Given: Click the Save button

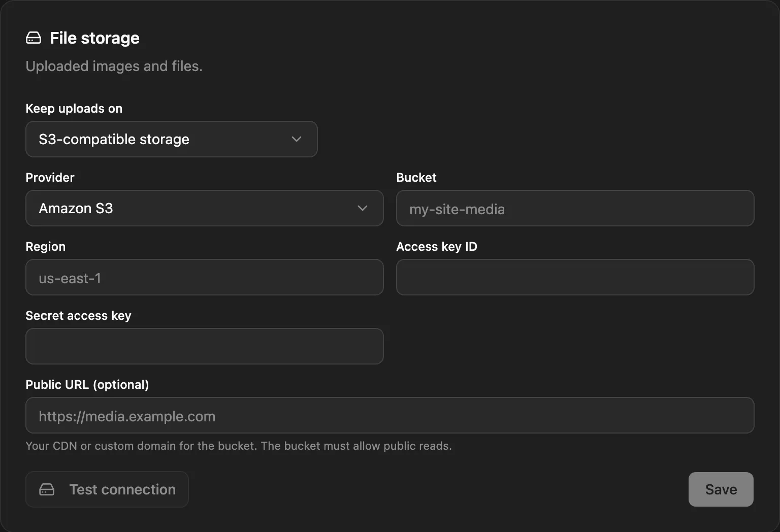Looking at the screenshot, I should coord(721,489).
